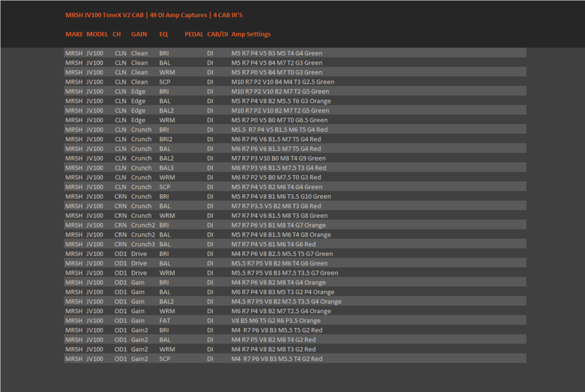Select settings 'M4 R7 P4 V8 B2 M8 T3 G2 Red'
Image resolution: width=585 pixels, height=392 pixels.
click(x=274, y=350)
